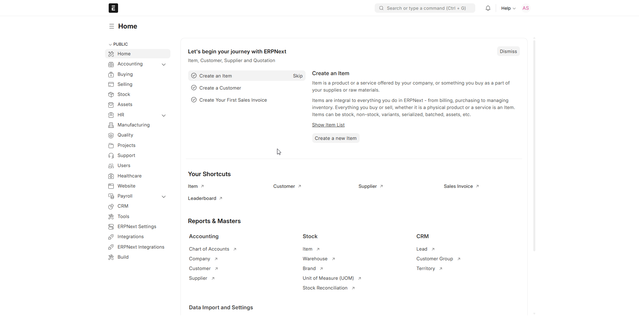Click the Build tools icon
Screen dimensions: 644x317
(111, 257)
